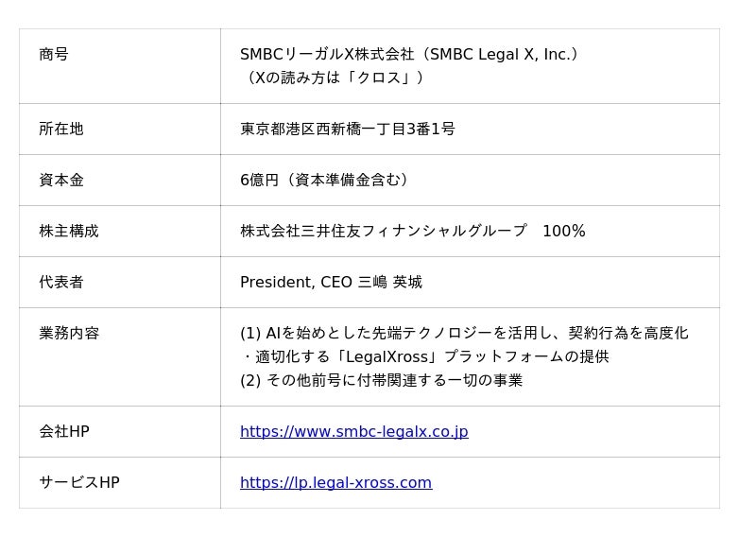Click the 100% ownership figure

(564, 231)
